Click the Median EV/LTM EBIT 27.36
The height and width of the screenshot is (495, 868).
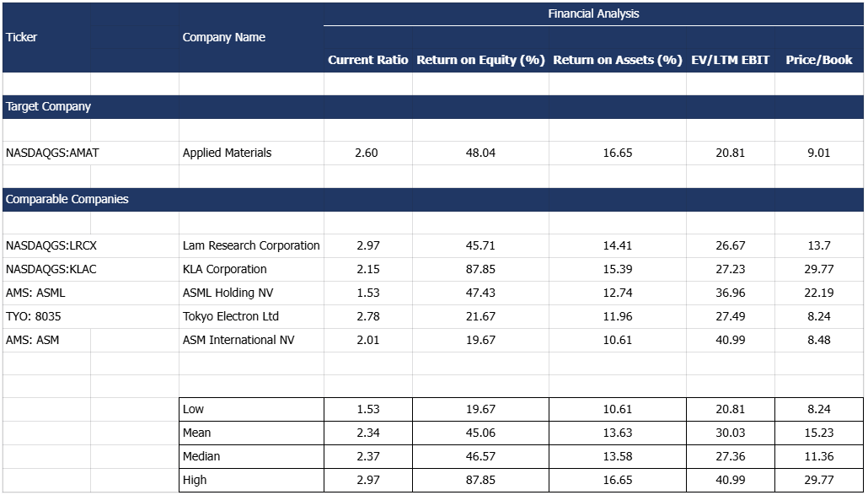730,457
